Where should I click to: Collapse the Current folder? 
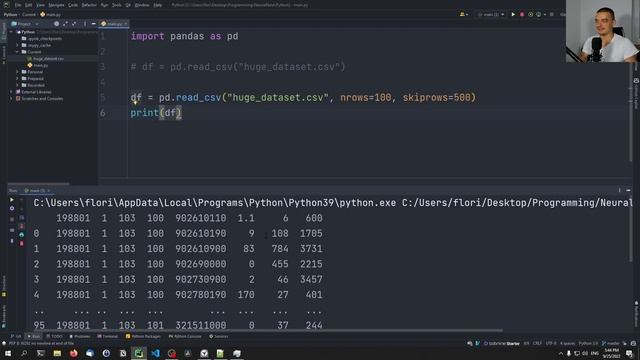(18, 52)
